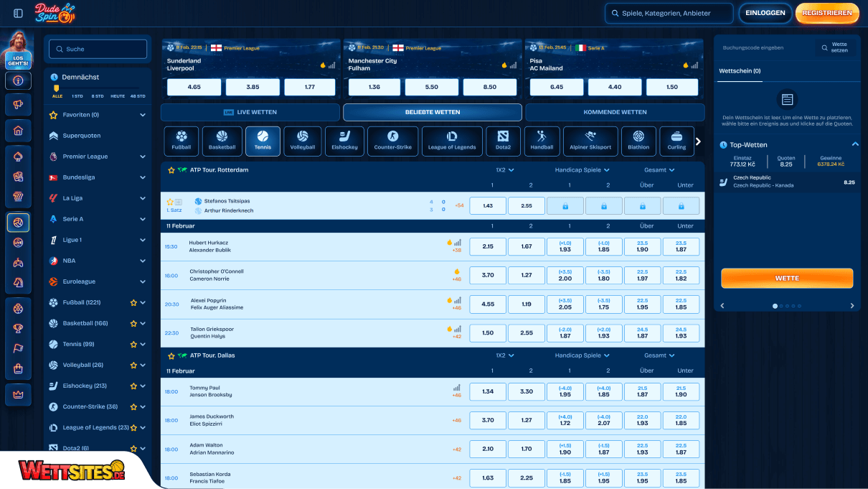Screen dimensions: 868x489
Task: Click the 4.65 odds for Sunderland against Liverpool
Action: click(x=193, y=86)
